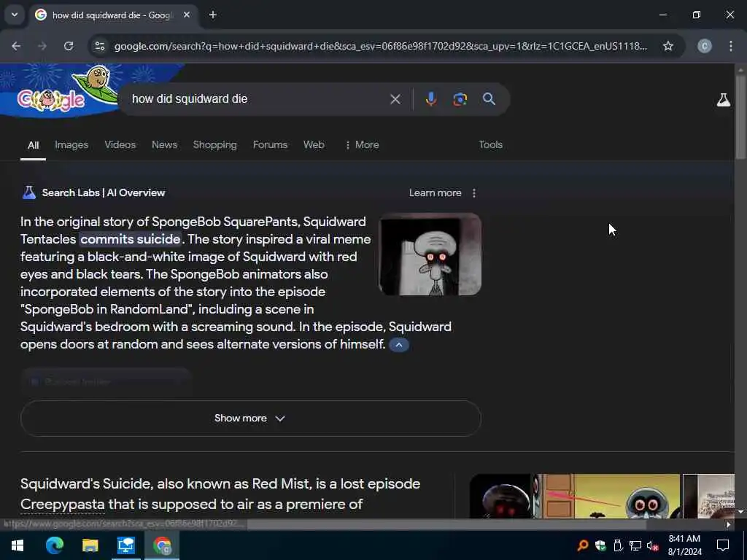
Task: Click the highlighted 'commits suicide' text
Action: pos(130,239)
